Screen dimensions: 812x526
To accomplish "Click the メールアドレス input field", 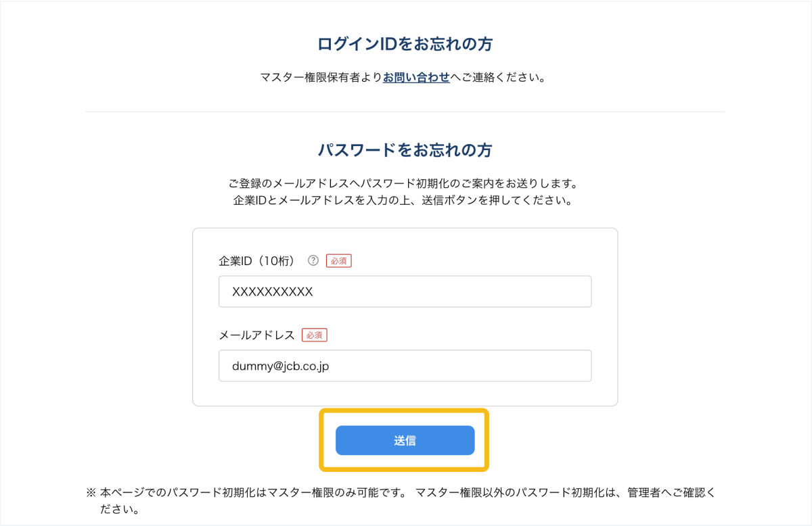I will (405, 366).
